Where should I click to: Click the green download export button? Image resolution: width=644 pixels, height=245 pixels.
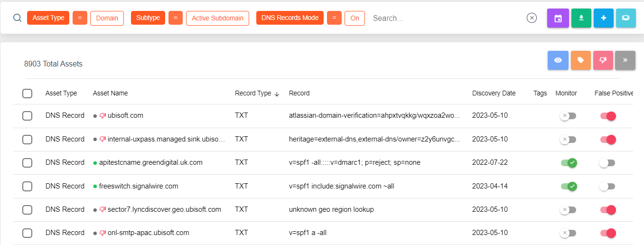pyautogui.click(x=581, y=18)
